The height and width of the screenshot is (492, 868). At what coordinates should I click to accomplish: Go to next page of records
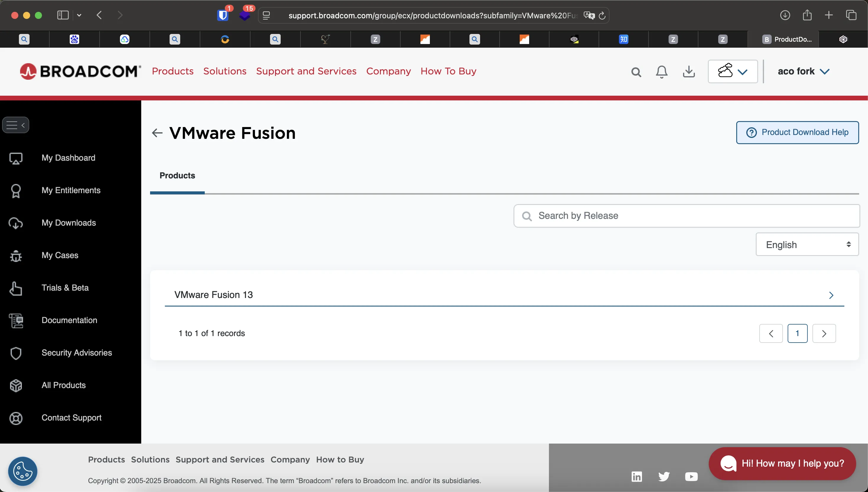click(824, 333)
